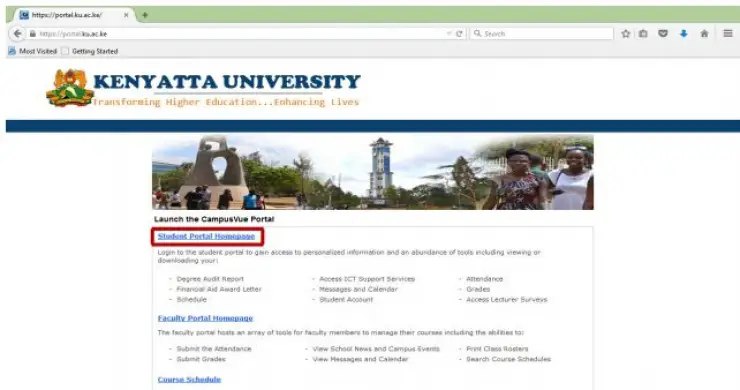Show bookmarks list icon

[643, 34]
